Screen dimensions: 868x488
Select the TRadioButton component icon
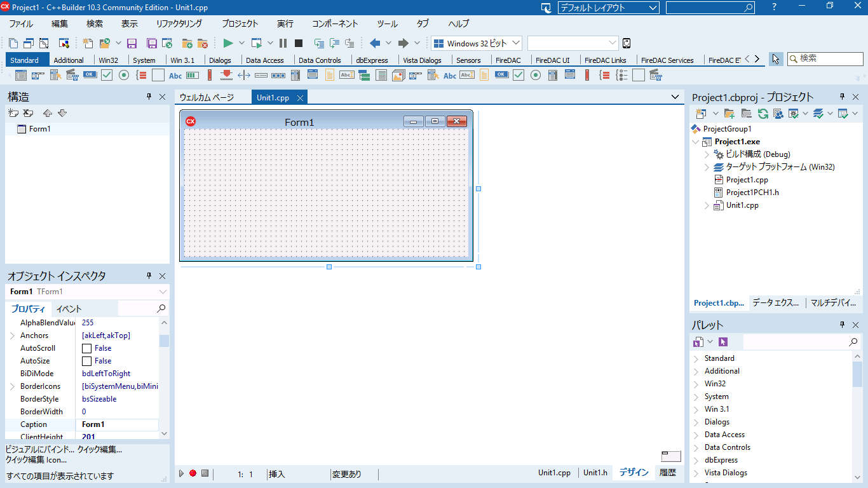pyautogui.click(x=123, y=74)
